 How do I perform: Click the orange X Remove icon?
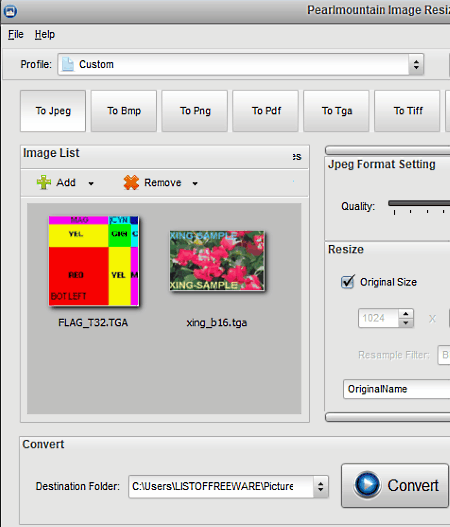(131, 183)
